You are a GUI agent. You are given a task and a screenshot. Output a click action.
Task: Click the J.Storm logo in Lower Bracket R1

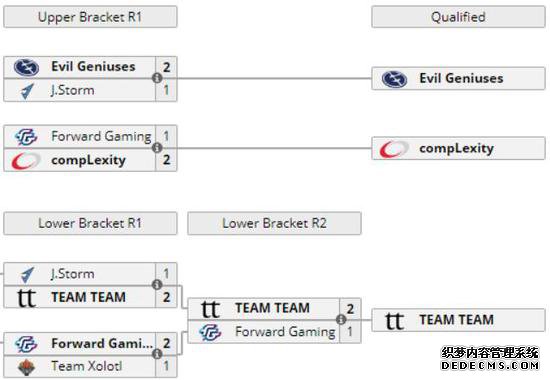coord(27,274)
